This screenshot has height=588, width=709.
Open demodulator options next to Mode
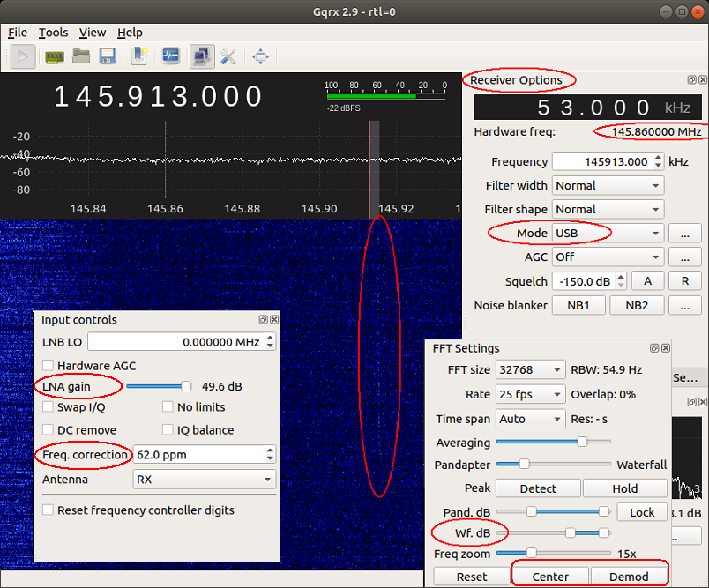(685, 234)
